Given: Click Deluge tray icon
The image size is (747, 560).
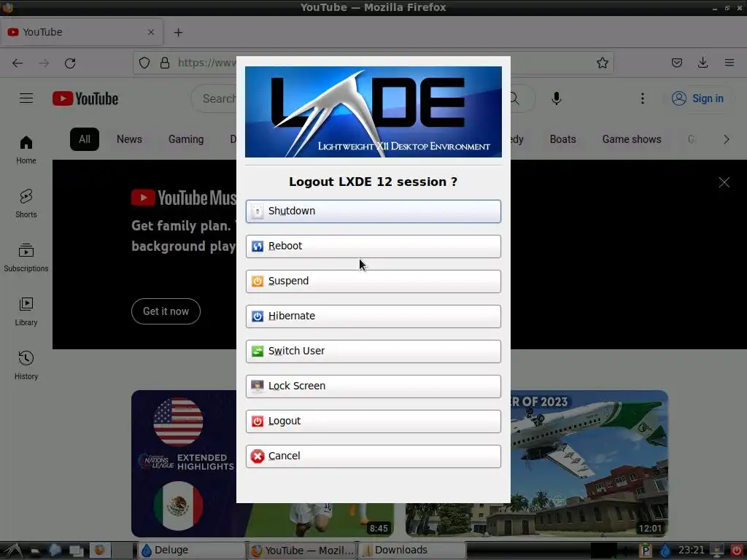Looking at the screenshot, I should pyautogui.click(x=665, y=551).
